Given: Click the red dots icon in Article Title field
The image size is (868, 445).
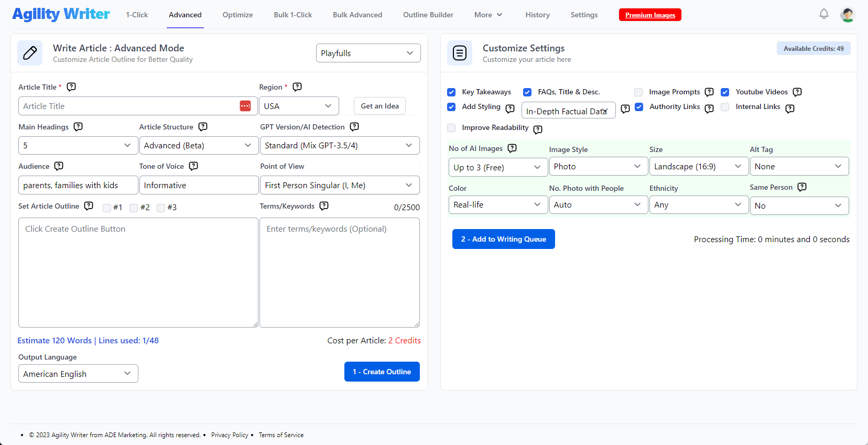Looking at the screenshot, I should (245, 106).
